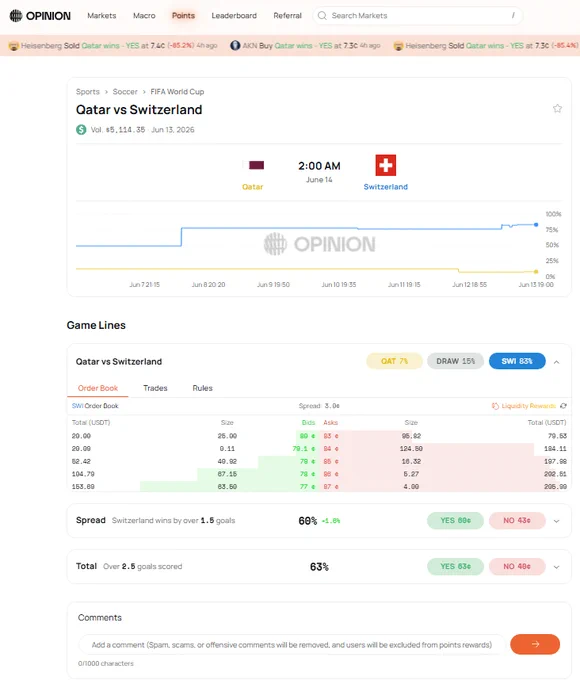Click the Spread 3.0¢ label
This screenshot has width=580, height=680.
[319, 406]
